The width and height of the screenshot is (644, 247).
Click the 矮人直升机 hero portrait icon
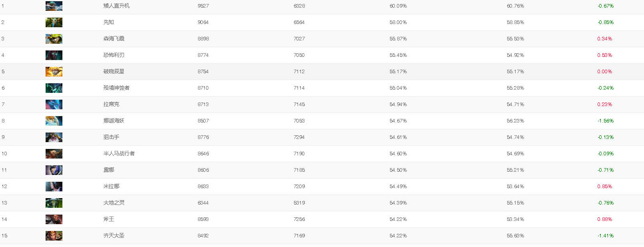pyautogui.click(x=54, y=6)
